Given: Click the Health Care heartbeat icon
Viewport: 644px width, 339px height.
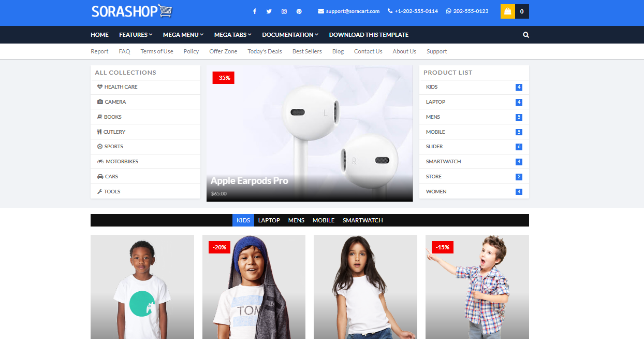Looking at the screenshot, I should [x=100, y=87].
